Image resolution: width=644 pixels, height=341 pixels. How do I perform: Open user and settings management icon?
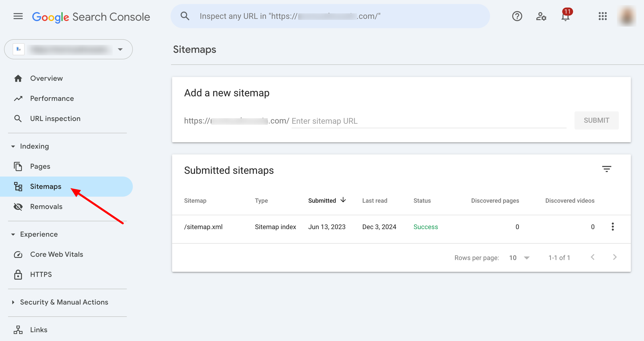click(x=541, y=16)
